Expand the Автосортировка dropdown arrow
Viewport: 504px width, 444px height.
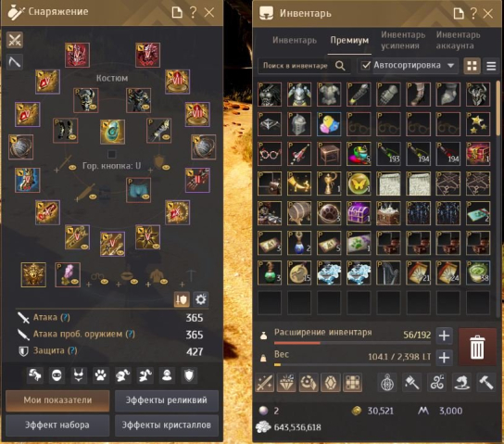(450, 66)
